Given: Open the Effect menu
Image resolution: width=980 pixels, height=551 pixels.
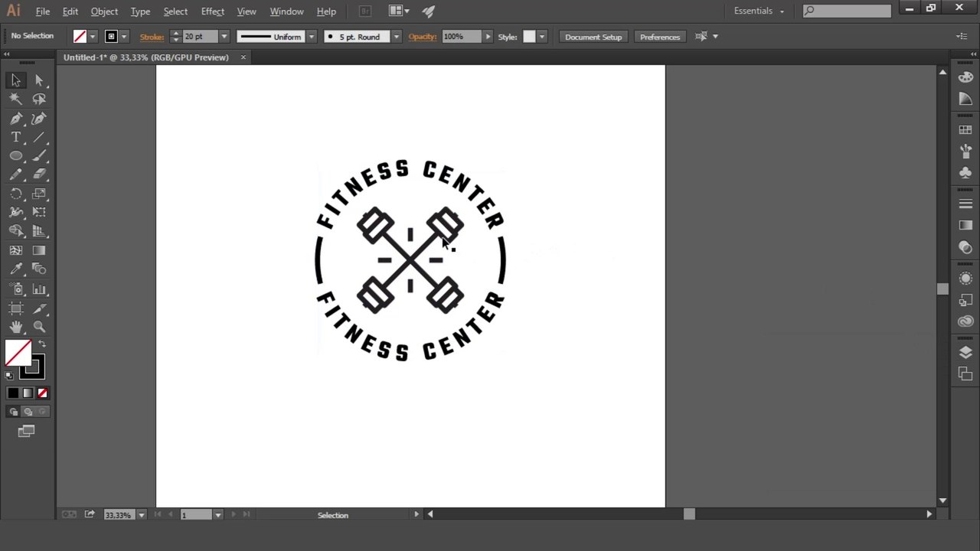Looking at the screenshot, I should pos(213,11).
